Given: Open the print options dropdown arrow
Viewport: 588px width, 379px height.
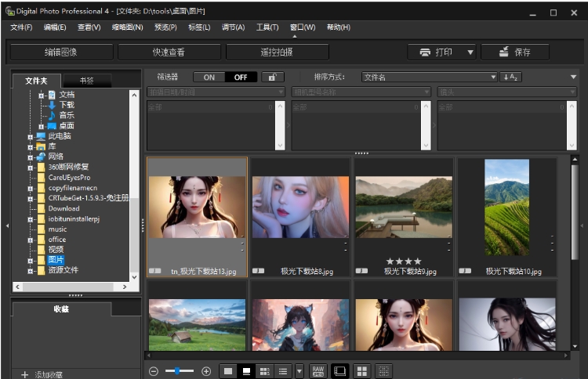Looking at the screenshot, I should [470, 52].
